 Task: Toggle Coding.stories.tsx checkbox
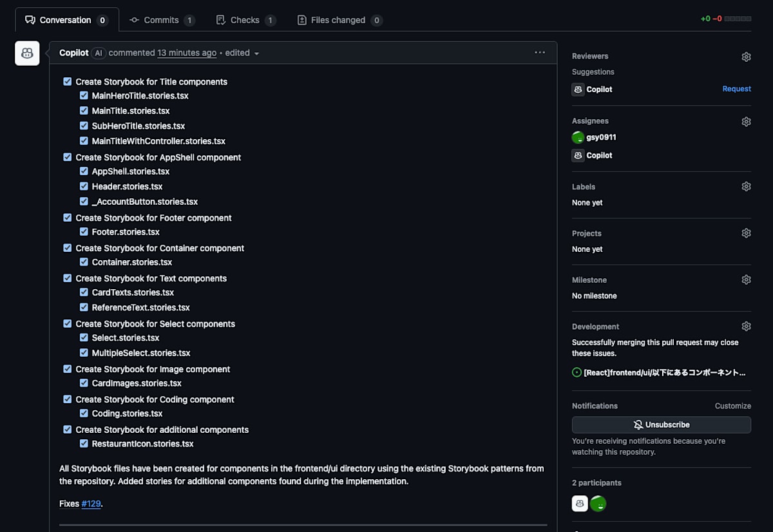pos(84,413)
